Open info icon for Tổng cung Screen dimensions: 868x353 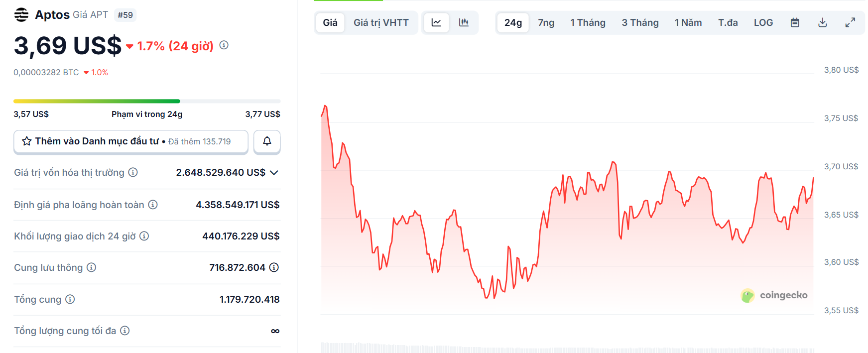click(70, 299)
